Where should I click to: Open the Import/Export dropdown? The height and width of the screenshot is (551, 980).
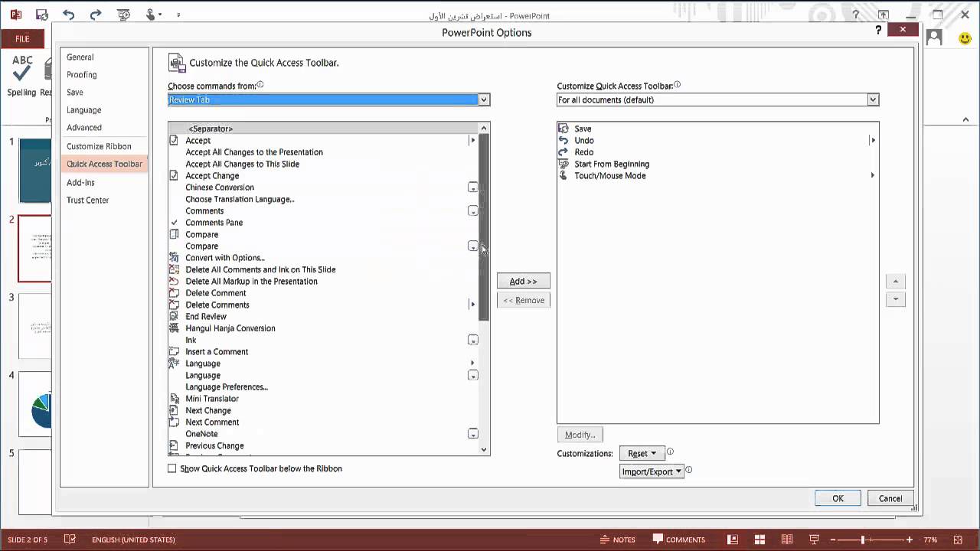pos(652,471)
